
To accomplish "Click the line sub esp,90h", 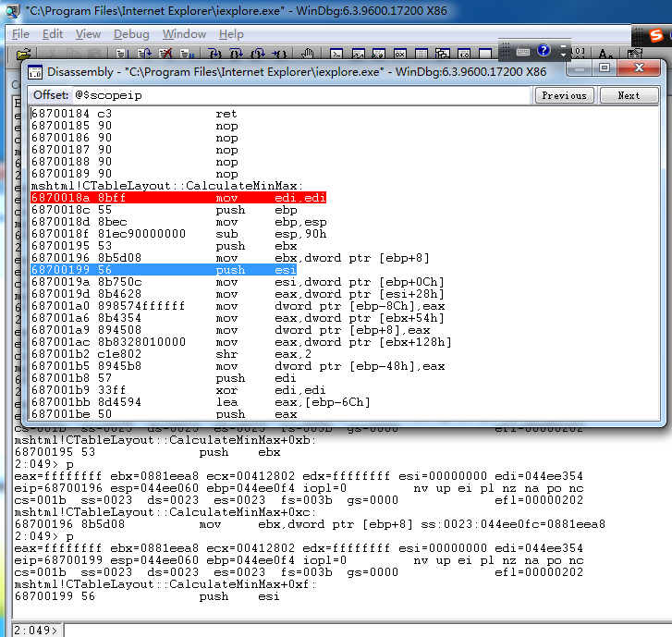I will click(x=178, y=234).
